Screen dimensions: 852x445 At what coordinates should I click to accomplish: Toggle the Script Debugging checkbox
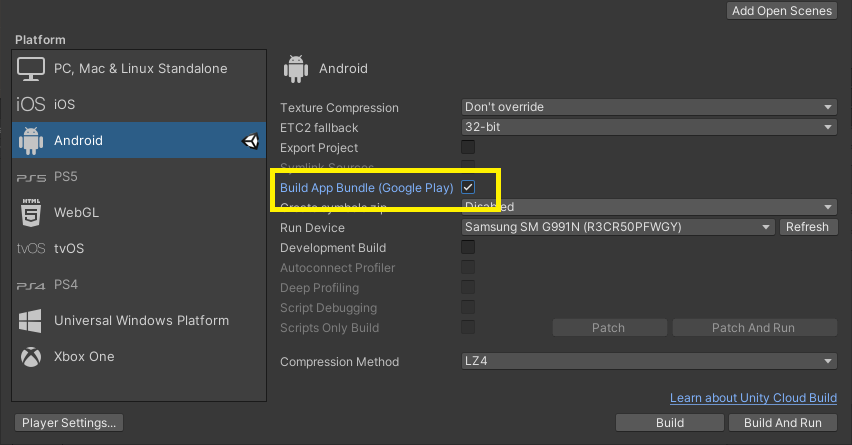point(468,308)
